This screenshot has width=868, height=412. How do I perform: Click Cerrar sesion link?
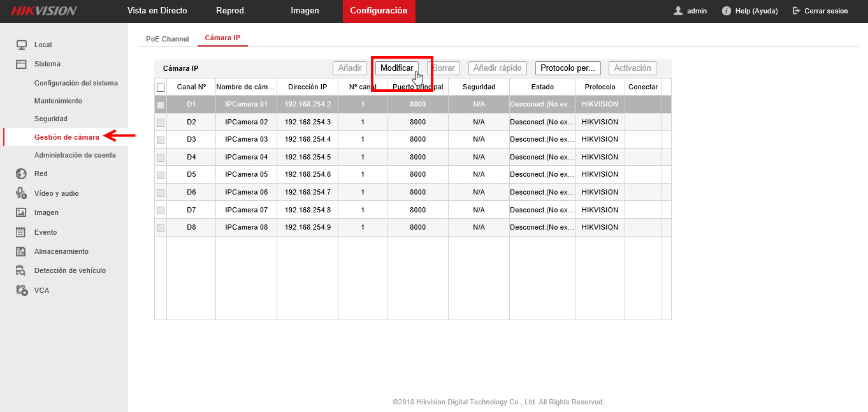[820, 11]
